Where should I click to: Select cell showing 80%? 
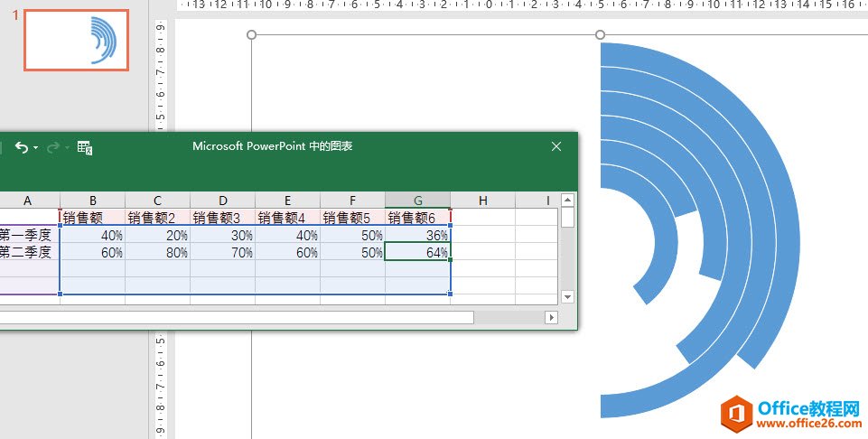click(157, 253)
